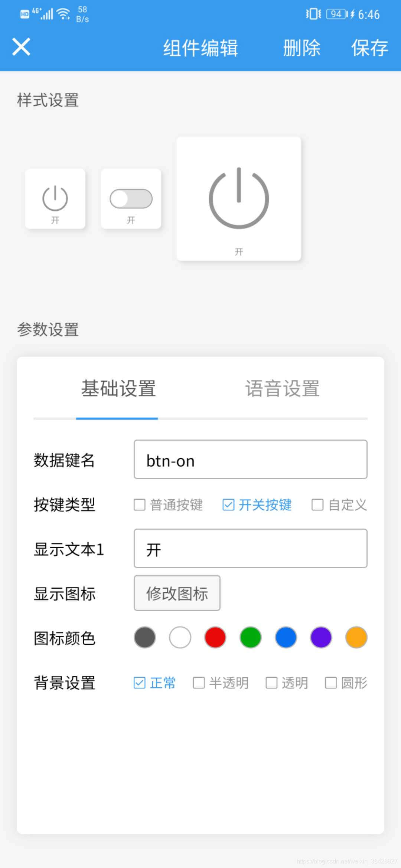Tap 删除 to delete the component
This screenshot has width=401, height=868.
click(x=301, y=48)
